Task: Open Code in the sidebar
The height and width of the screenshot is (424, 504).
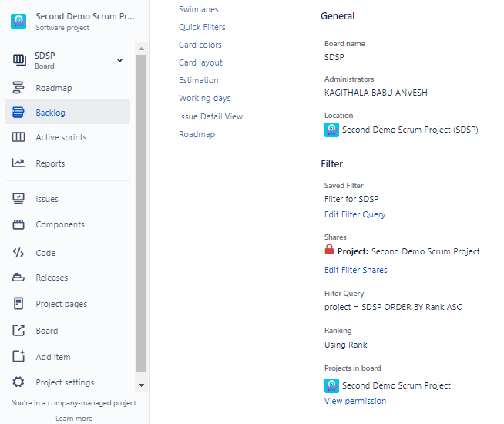Action: tap(45, 253)
